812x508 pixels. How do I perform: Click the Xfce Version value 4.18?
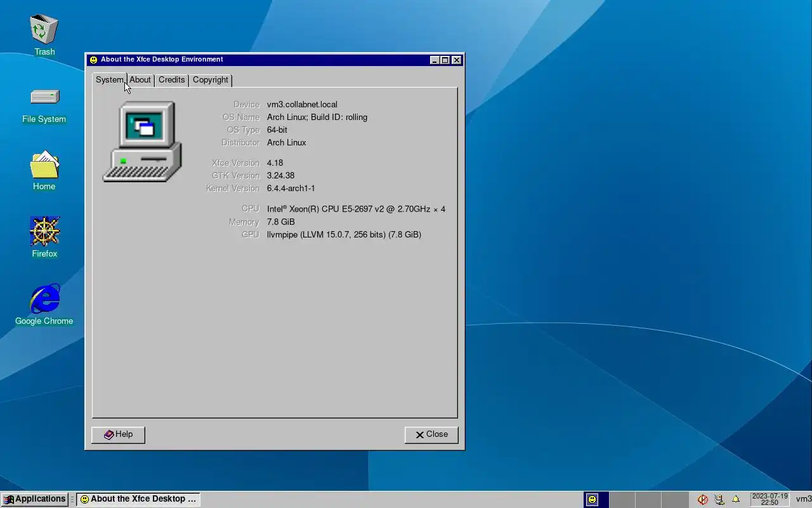point(275,163)
